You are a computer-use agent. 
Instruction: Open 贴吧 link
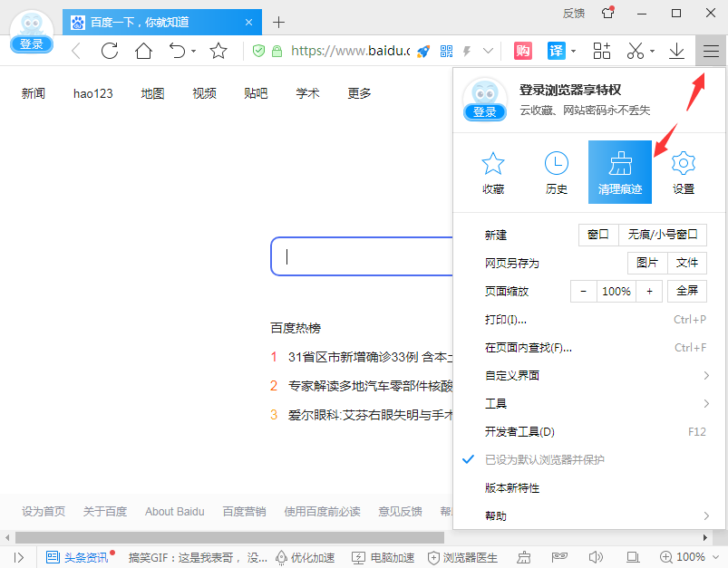pos(256,93)
